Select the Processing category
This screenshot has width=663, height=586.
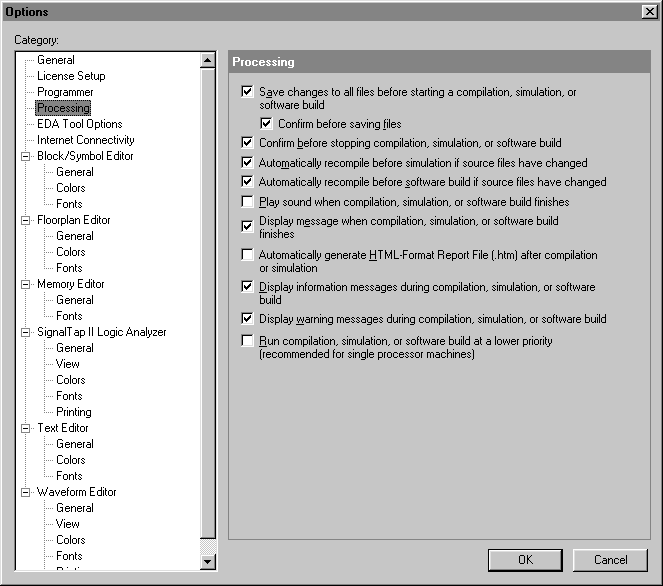pyautogui.click(x=63, y=108)
